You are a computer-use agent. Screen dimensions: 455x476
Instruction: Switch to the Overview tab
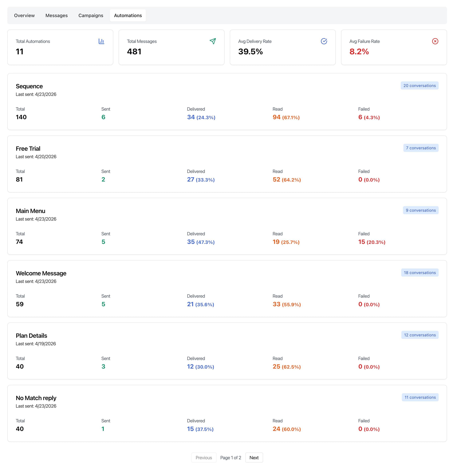[24, 16]
